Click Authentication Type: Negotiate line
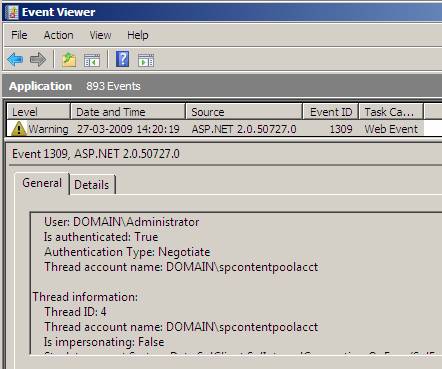Viewport: 442px width, 369px height. pos(127,252)
